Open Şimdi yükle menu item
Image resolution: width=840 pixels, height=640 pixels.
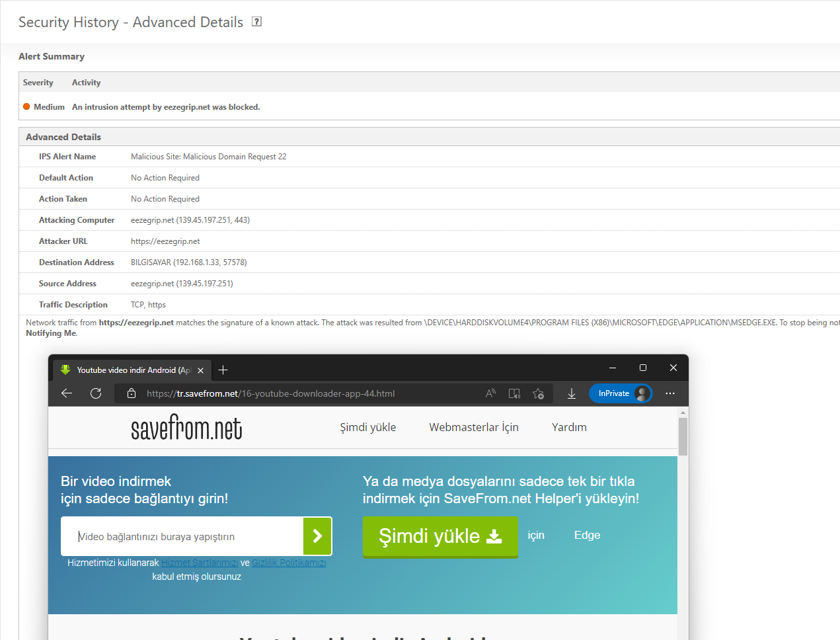tap(368, 427)
